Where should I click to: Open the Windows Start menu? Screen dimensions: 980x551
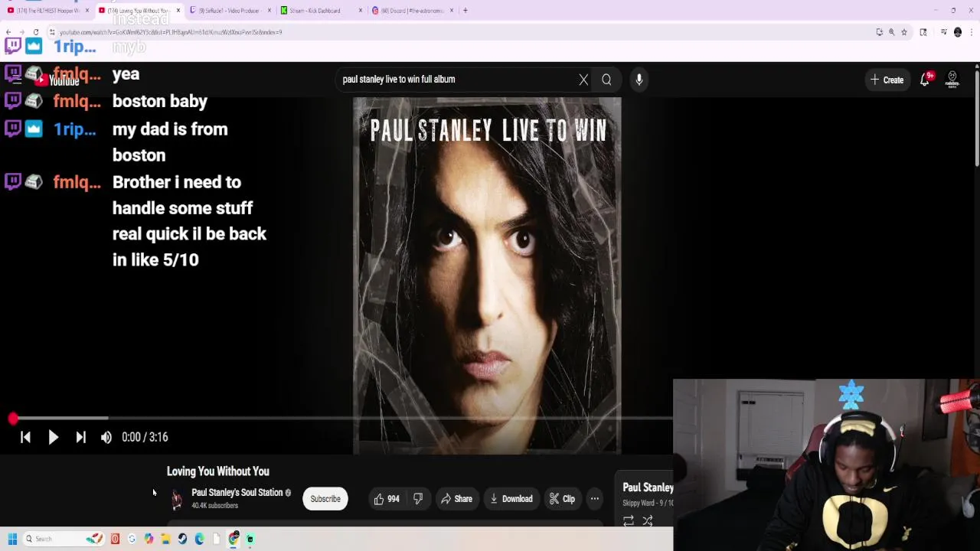12,539
